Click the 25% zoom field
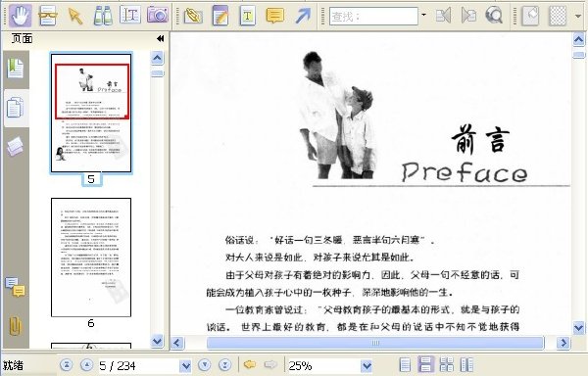Image resolution: width=588 pixels, height=376 pixels. point(323,365)
